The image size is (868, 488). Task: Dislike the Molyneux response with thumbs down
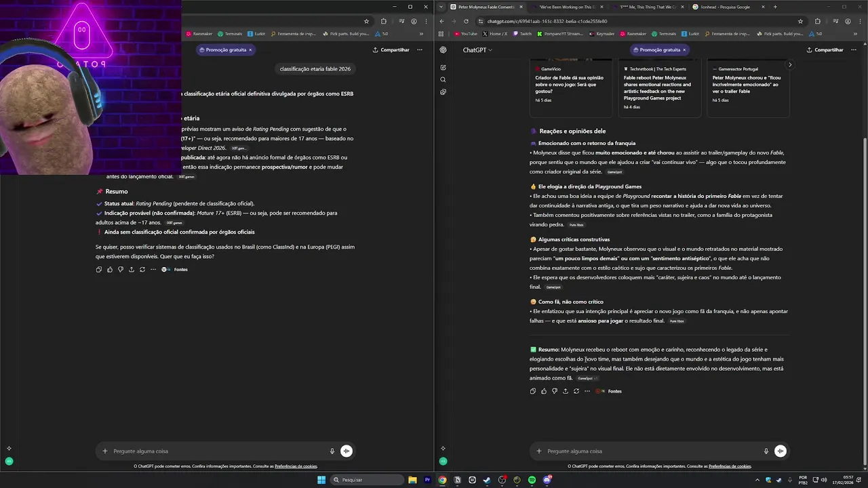pos(555,391)
